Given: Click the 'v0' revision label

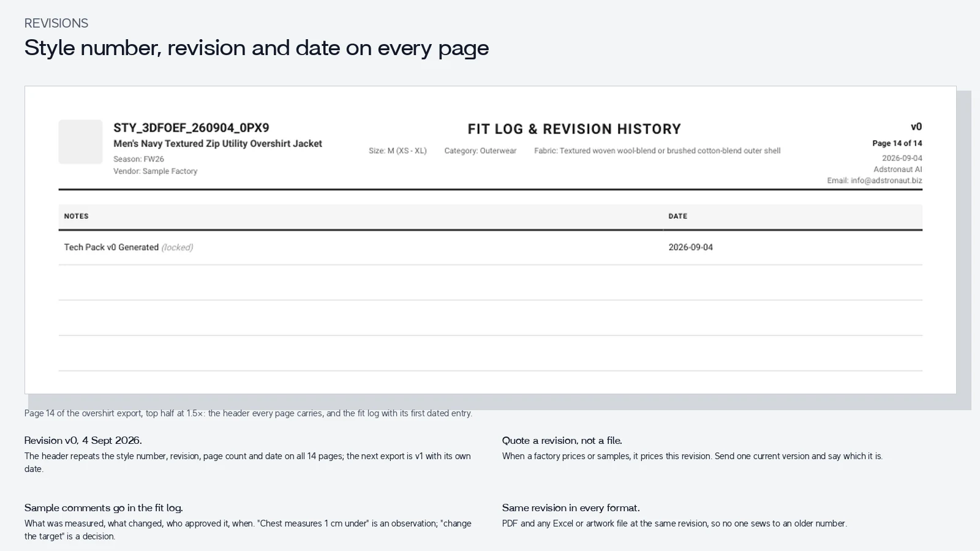Looking at the screenshot, I should (x=916, y=127).
